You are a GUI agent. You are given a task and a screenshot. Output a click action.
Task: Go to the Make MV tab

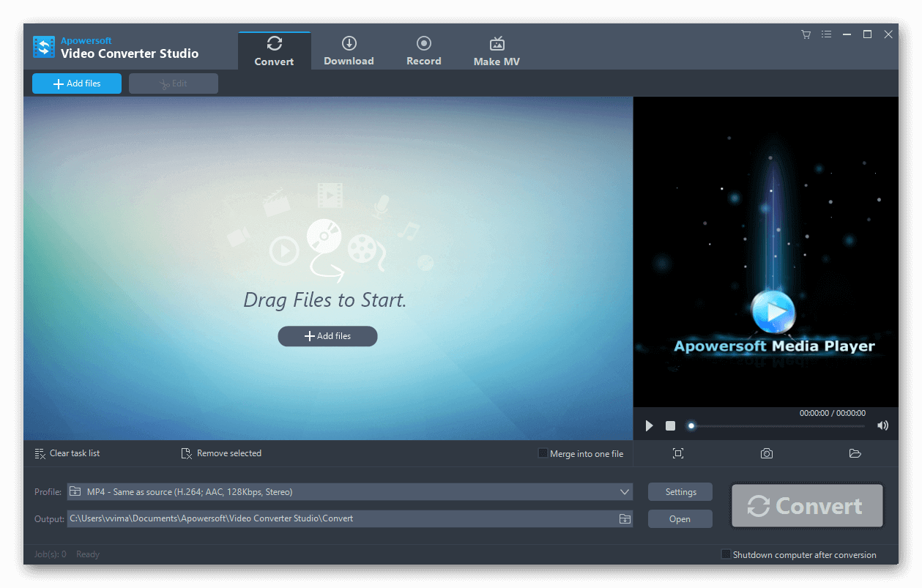tap(497, 51)
